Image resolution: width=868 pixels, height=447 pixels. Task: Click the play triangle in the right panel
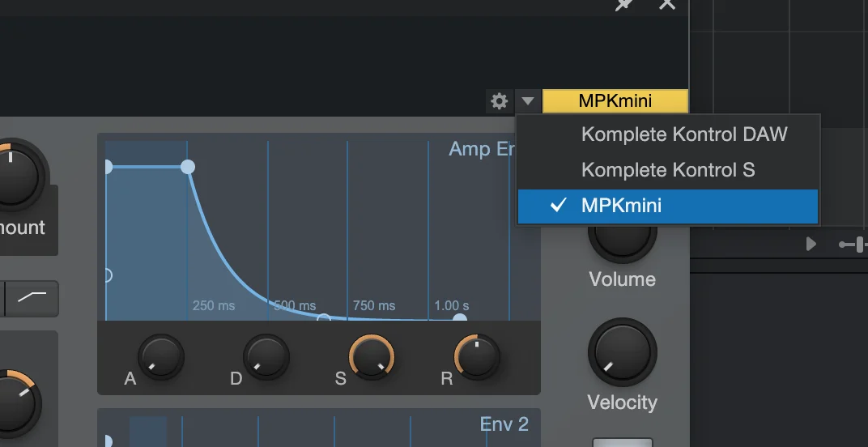coord(811,244)
